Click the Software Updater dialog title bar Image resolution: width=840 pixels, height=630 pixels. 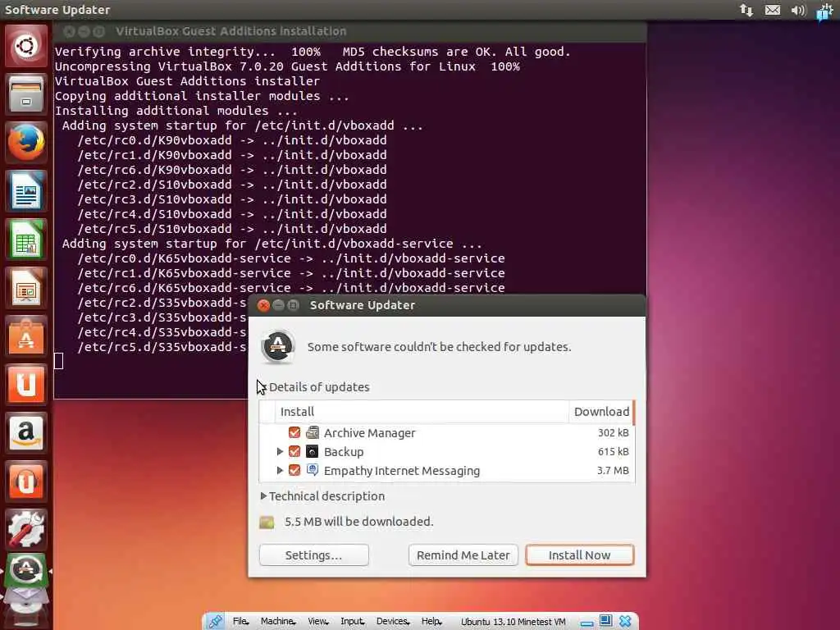click(x=447, y=305)
